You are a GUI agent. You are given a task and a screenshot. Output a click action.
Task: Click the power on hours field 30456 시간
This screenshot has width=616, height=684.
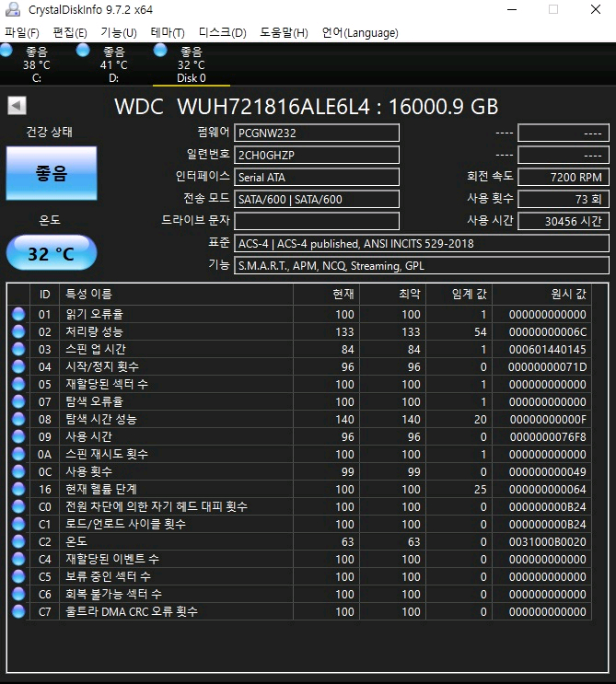[x=564, y=221]
